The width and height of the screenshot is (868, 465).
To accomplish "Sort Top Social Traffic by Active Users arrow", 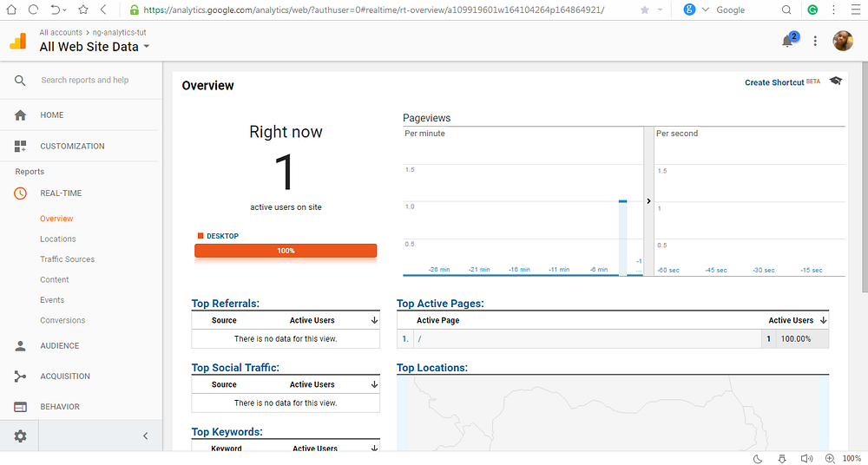I will (374, 384).
